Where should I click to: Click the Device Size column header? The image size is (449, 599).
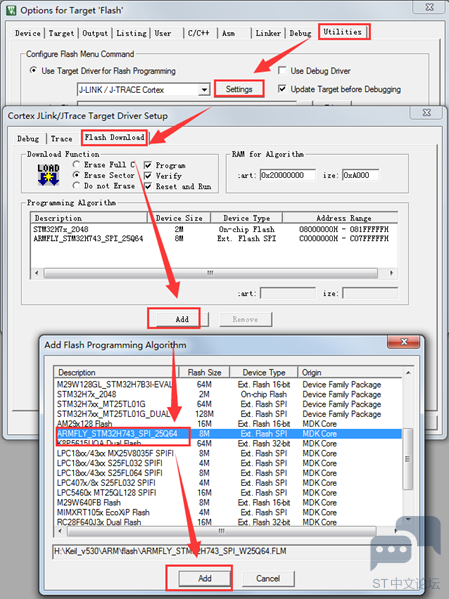tap(179, 218)
